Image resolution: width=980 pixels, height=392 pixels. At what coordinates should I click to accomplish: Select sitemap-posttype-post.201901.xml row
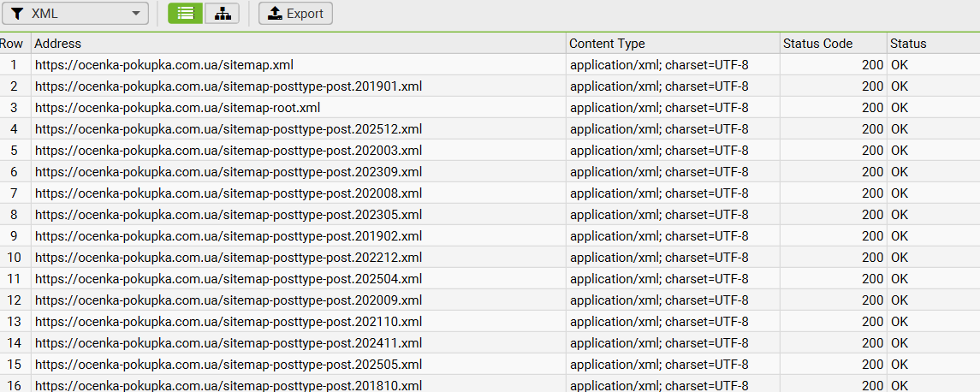tap(229, 86)
